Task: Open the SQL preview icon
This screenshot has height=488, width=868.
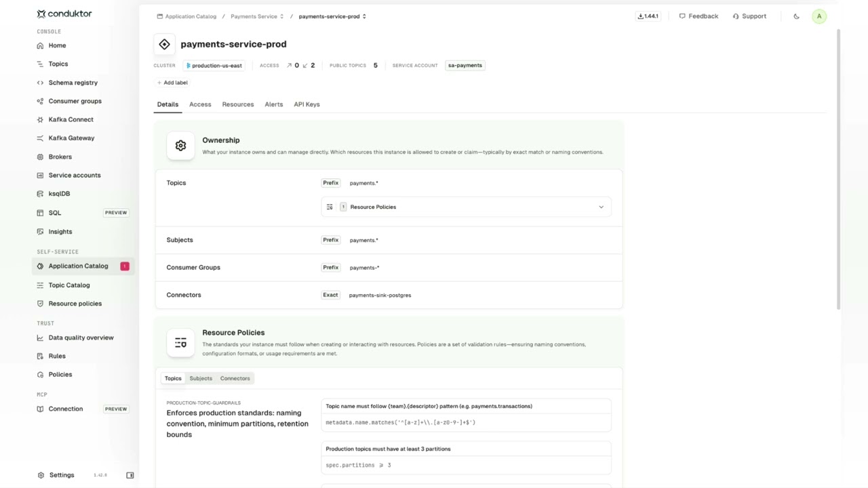Action: click(41, 213)
